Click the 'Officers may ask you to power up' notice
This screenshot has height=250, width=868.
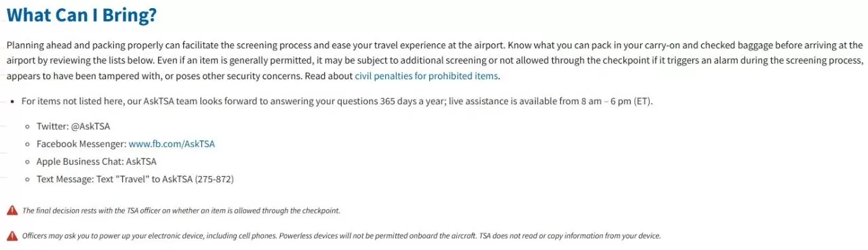341,236
